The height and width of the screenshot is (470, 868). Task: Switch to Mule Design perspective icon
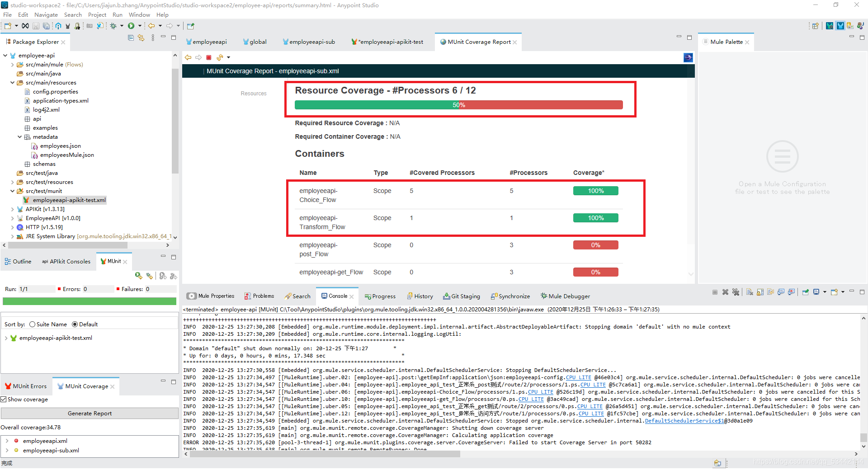[x=840, y=26]
